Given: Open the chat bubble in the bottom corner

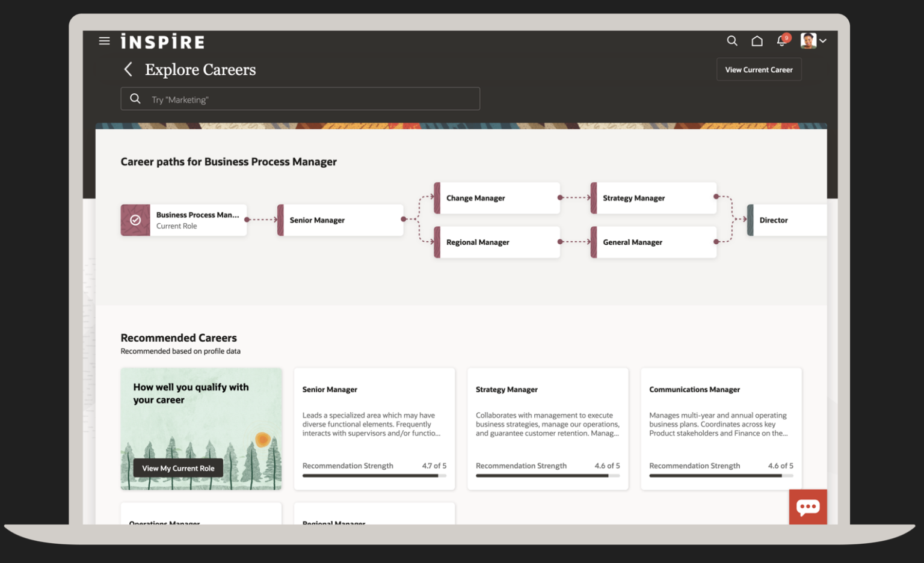Looking at the screenshot, I should point(808,508).
